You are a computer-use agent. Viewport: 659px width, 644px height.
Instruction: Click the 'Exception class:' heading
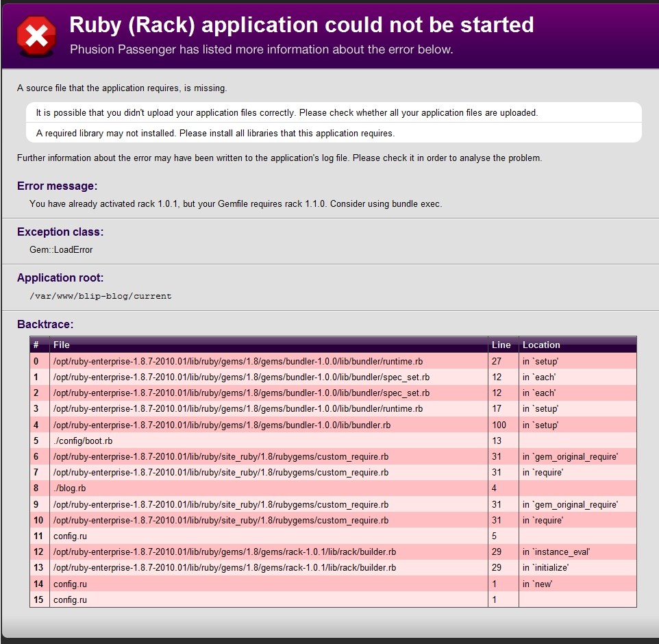pyautogui.click(x=60, y=232)
